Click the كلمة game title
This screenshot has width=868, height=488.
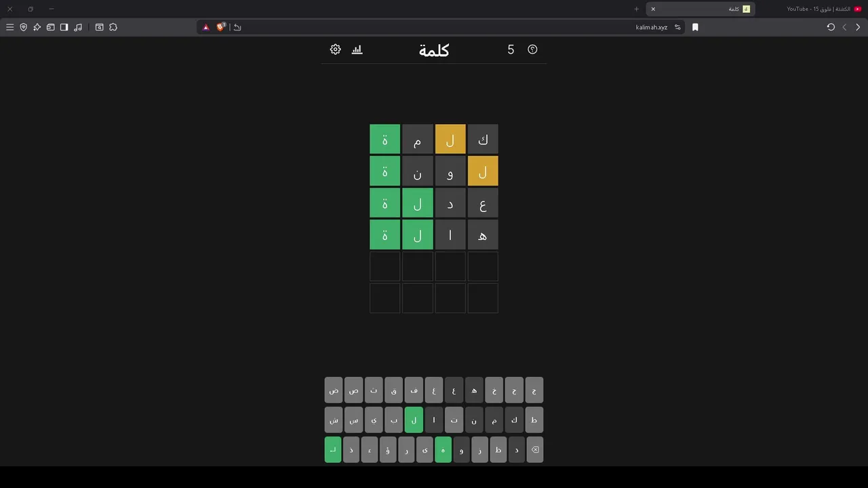(434, 50)
